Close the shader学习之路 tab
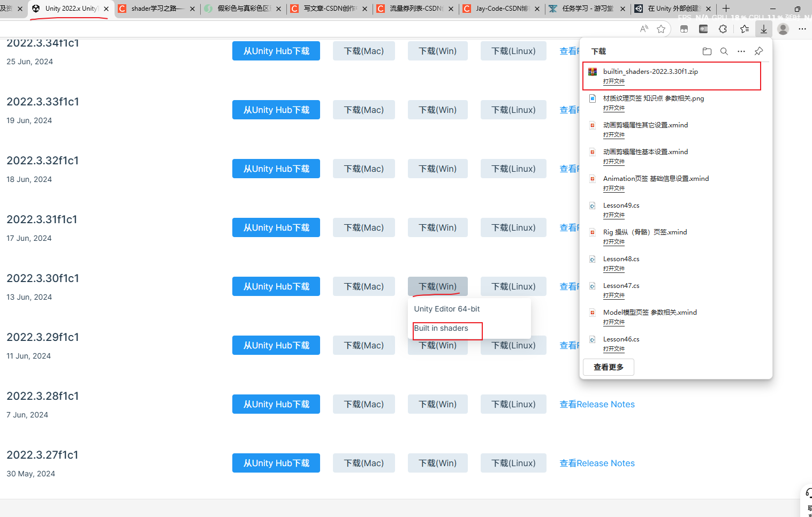 coord(192,9)
